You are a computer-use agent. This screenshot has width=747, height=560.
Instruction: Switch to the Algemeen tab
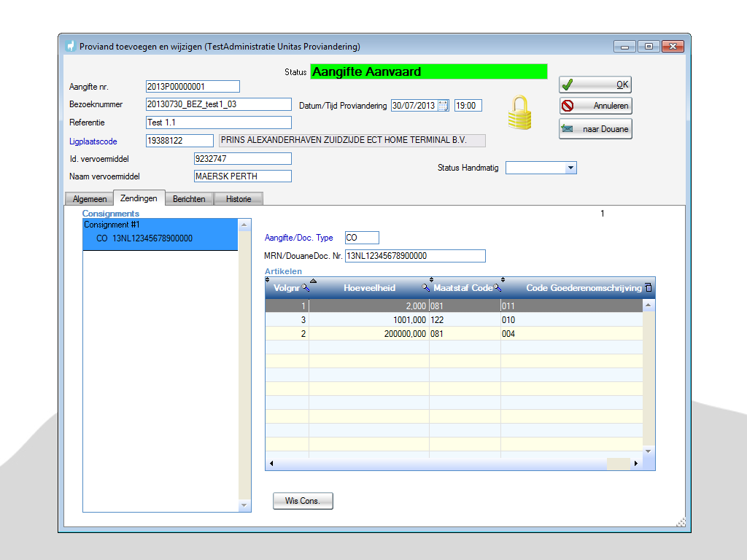tap(90, 199)
